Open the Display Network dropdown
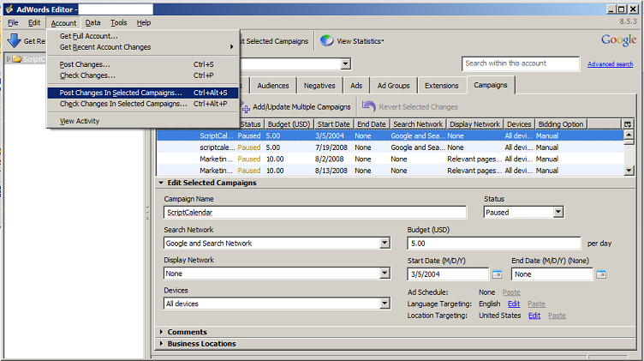This screenshot has width=644, height=361. 385,273
